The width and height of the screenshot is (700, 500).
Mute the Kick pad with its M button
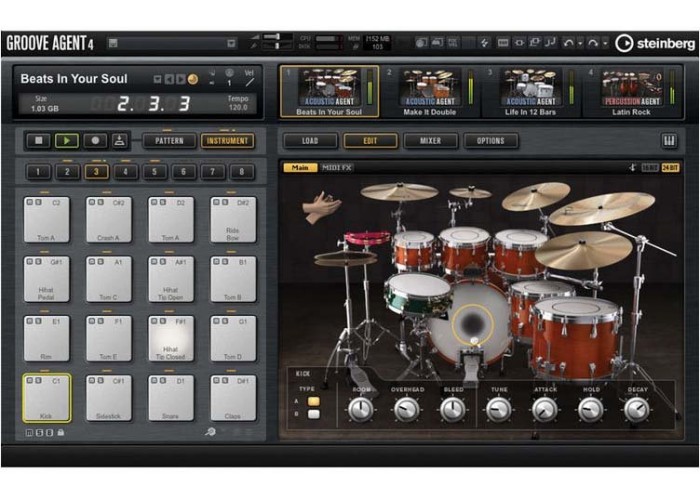coord(30,380)
